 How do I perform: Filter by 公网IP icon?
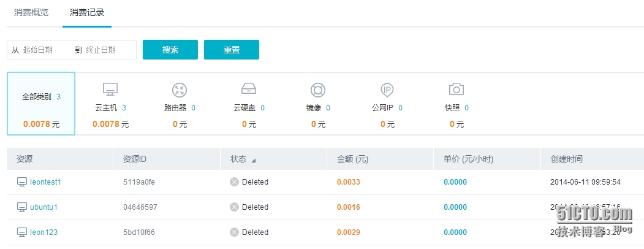(387, 90)
